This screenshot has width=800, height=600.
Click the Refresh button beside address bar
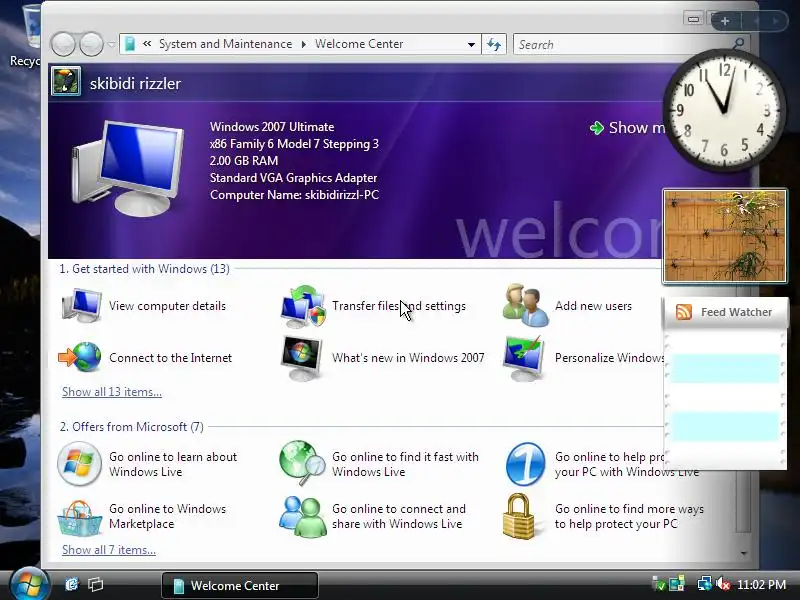(x=494, y=44)
